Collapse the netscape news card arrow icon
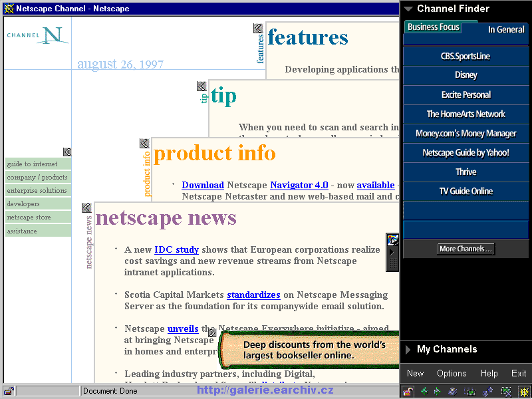The image size is (532, 399). [86, 208]
